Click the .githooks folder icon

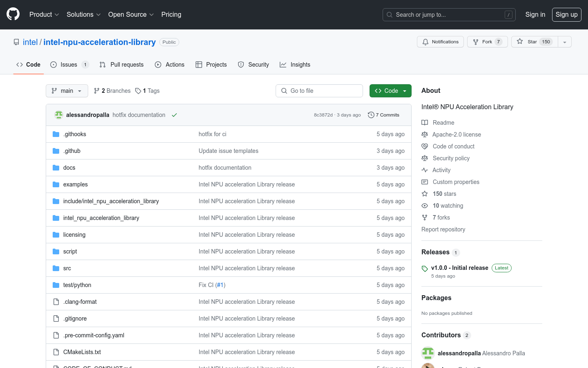pos(56,134)
